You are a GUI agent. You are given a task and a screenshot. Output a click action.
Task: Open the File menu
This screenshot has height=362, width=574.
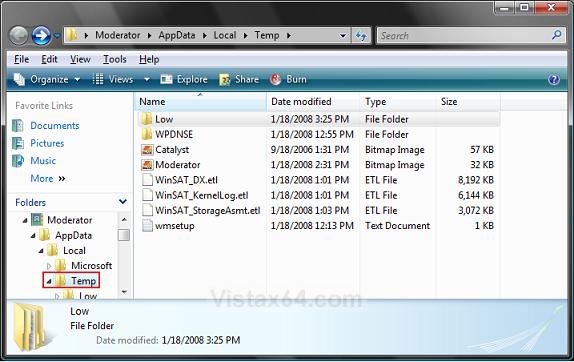pos(21,59)
